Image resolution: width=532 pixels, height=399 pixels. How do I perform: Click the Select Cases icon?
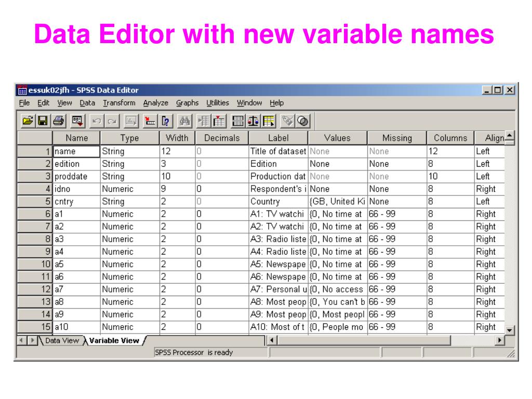coord(269,121)
